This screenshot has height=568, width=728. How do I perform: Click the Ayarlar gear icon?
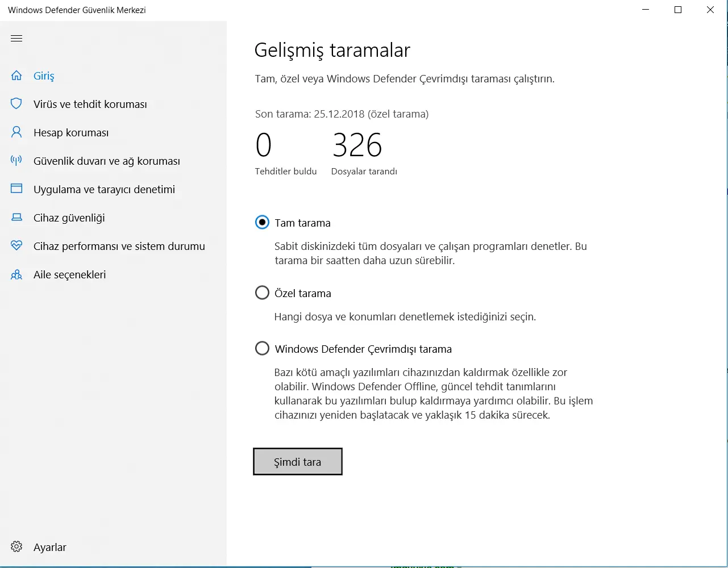pyautogui.click(x=16, y=547)
